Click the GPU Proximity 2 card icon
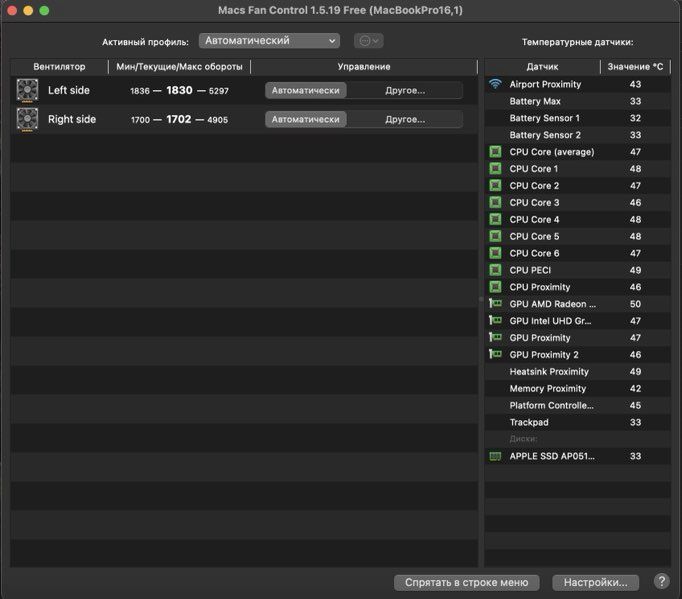 [x=495, y=355]
